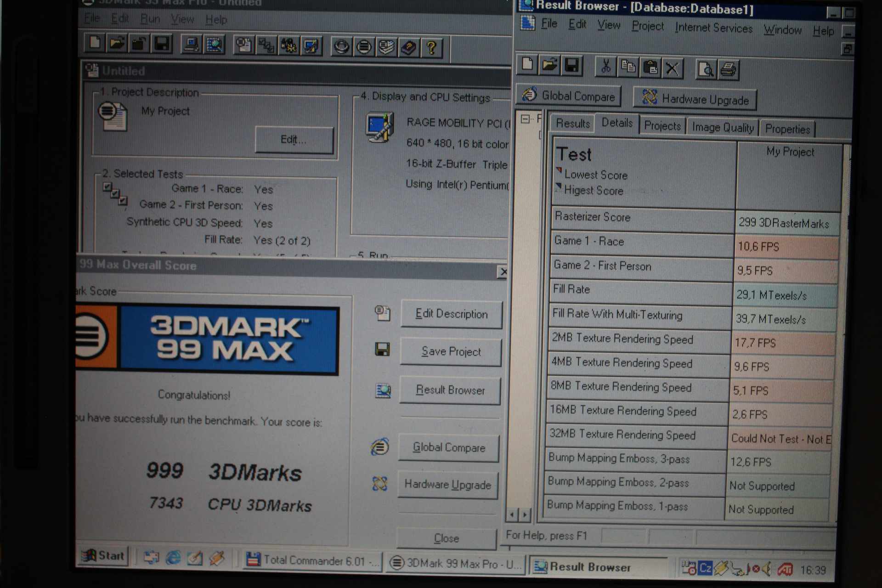Click the New icon in the Result Browser toolbar

pos(527,65)
